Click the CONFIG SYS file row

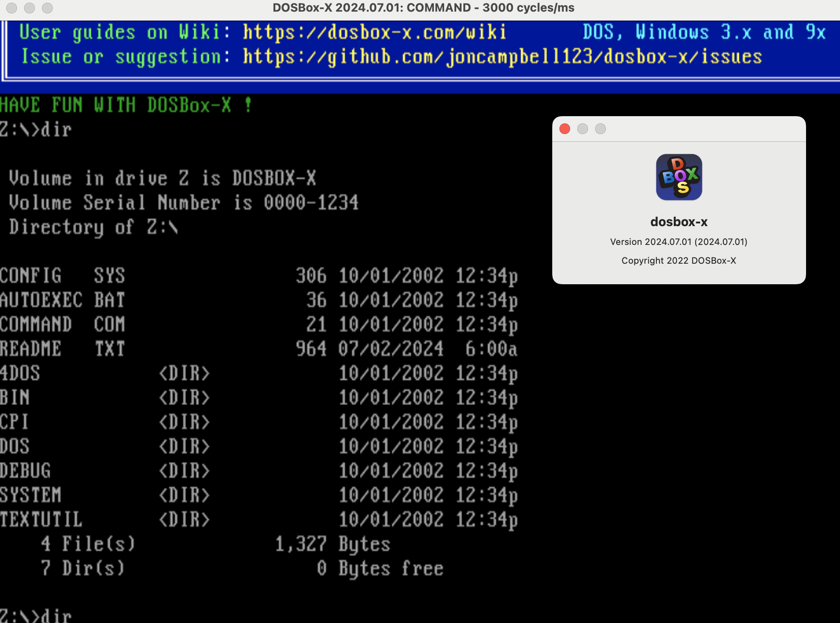pos(259,275)
